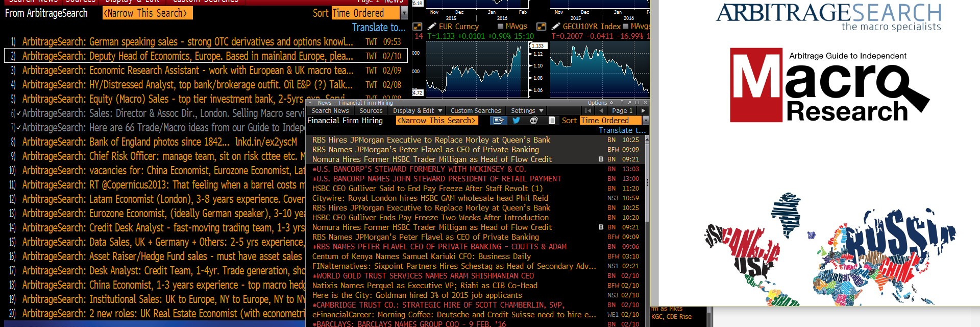
Task: Click sort dropdown arrow in Financial Firm Hiring
Action: point(646,121)
